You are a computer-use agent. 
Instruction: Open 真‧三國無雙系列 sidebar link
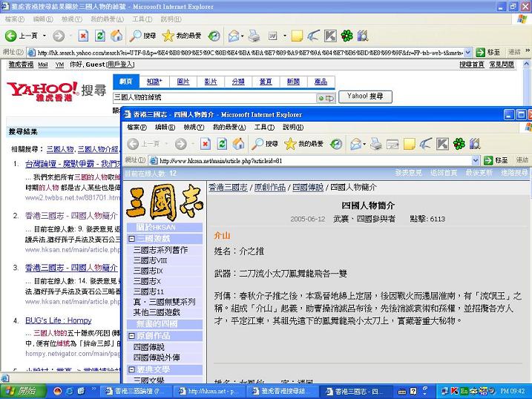click(164, 302)
